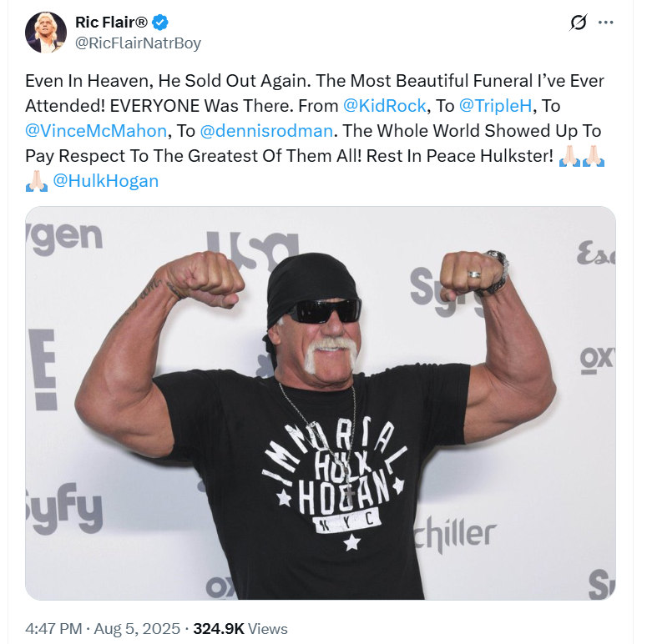The width and height of the screenshot is (647, 644).
Task: Visit the @TripleH mention
Action: (496, 106)
